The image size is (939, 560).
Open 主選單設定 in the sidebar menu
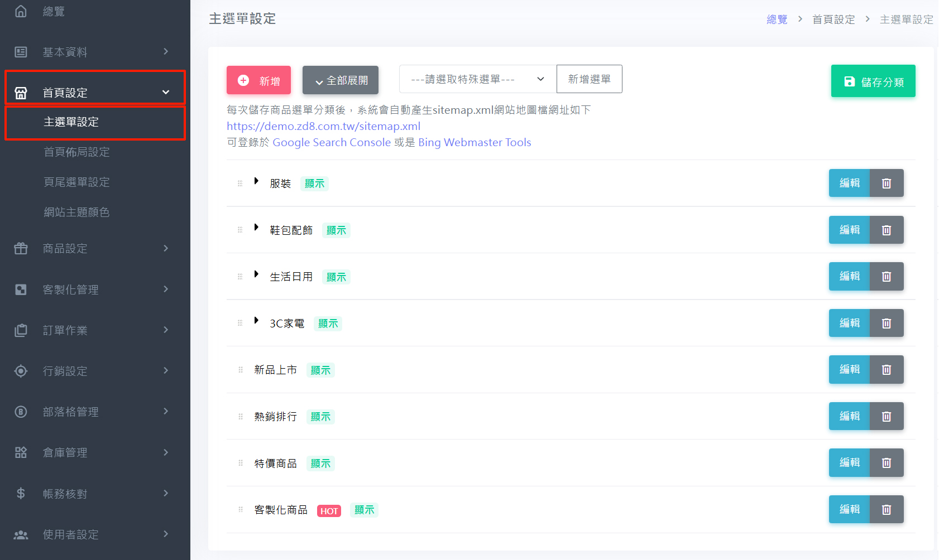(71, 122)
